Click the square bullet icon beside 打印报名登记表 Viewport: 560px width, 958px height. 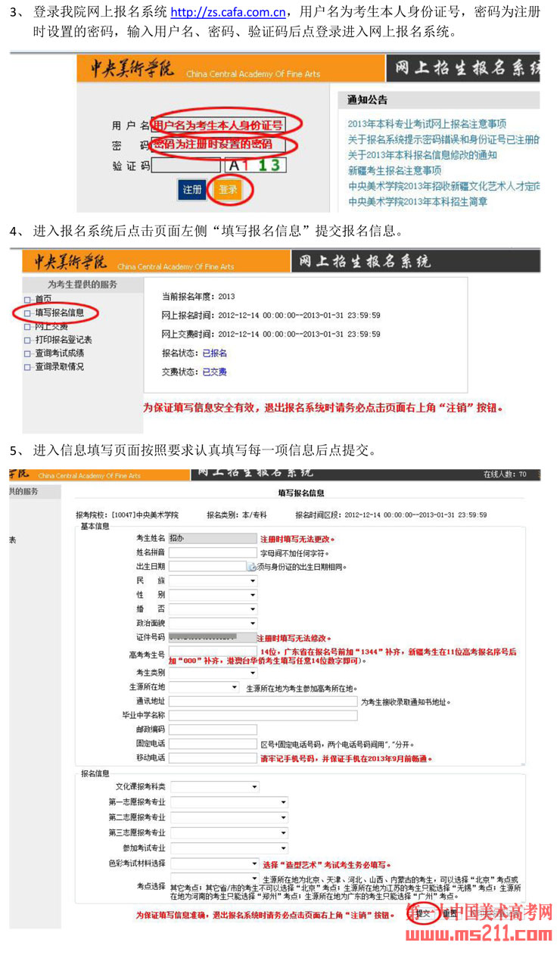28,340
